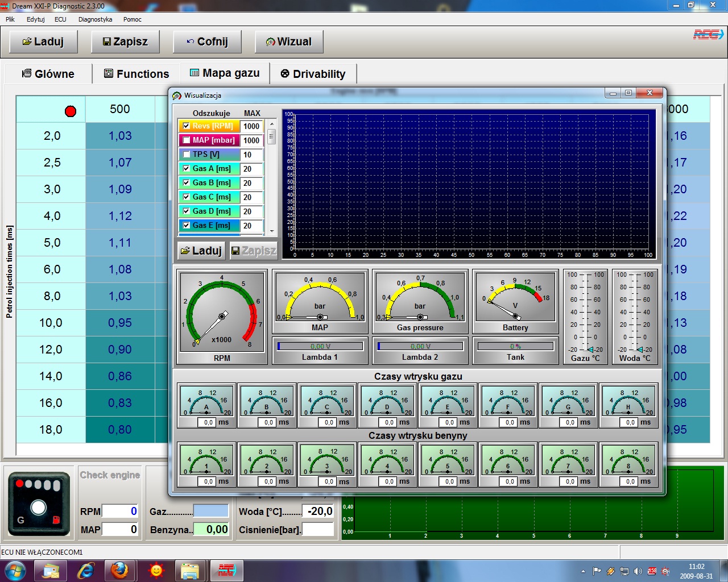Click the RPM tachometer gauge
Screen dimensions: 728x582
point(222,317)
